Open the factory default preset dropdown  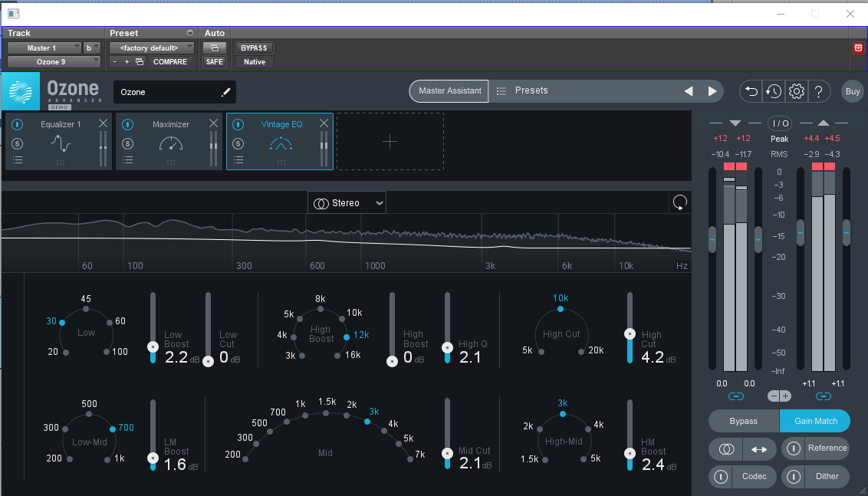[x=149, y=48]
